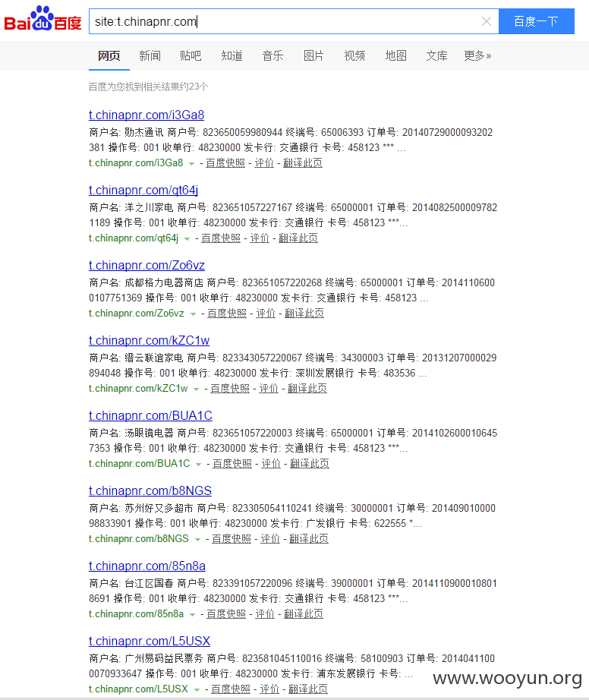
Task: Click 评价 for the L5USX result
Action: click(269, 689)
